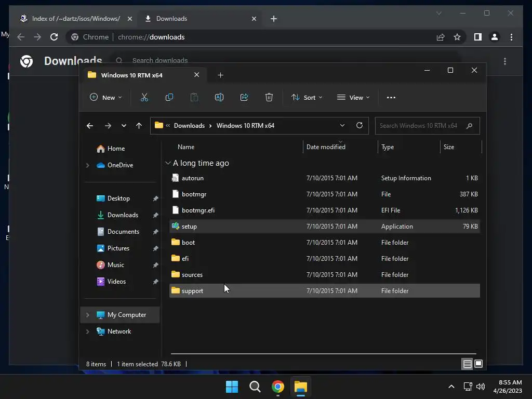Image resolution: width=532 pixels, height=399 pixels.
Task: Reload the Chrome downloads page
Action: 54,37
